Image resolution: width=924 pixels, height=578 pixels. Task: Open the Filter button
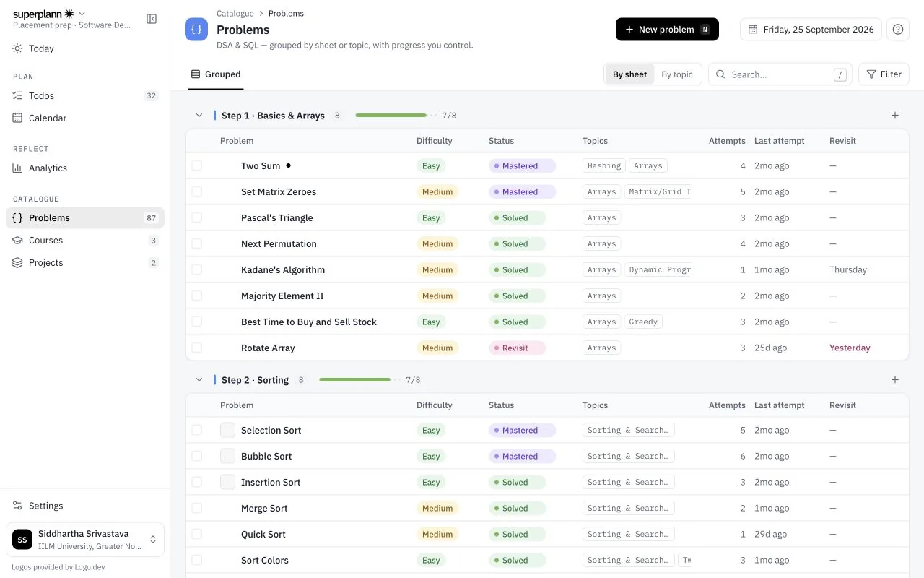pyautogui.click(x=884, y=74)
